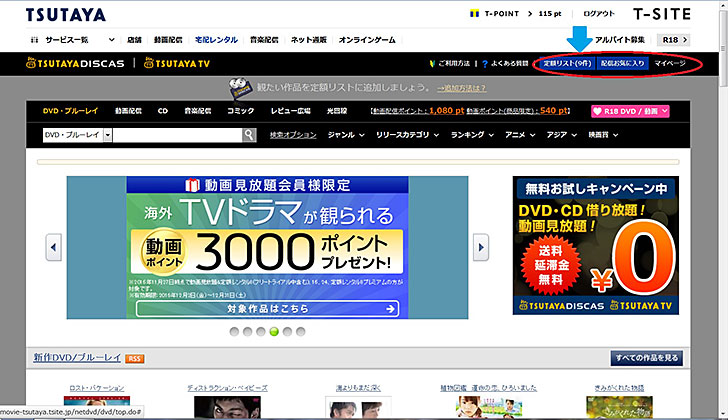
Task: Select the first carousel dot
Action: click(234, 331)
